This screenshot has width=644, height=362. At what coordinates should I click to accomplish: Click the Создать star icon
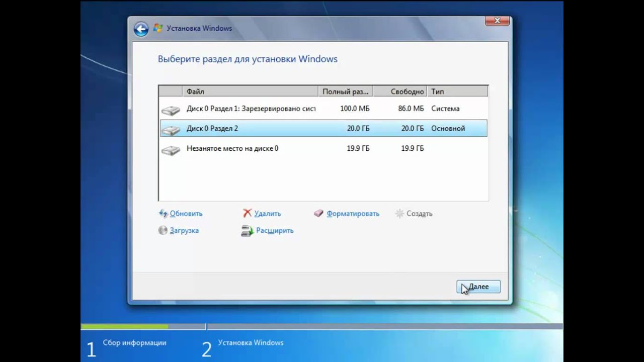399,214
